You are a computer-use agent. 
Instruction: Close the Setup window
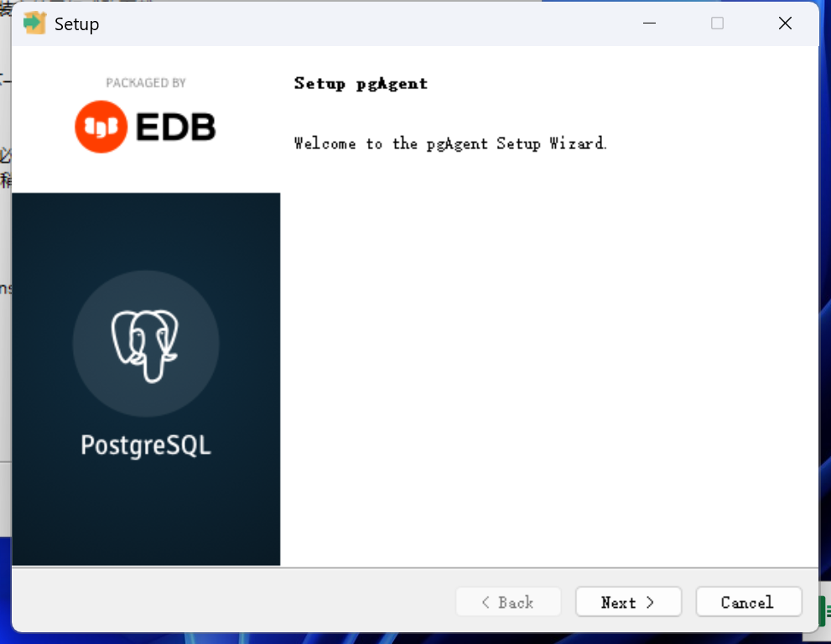(785, 23)
